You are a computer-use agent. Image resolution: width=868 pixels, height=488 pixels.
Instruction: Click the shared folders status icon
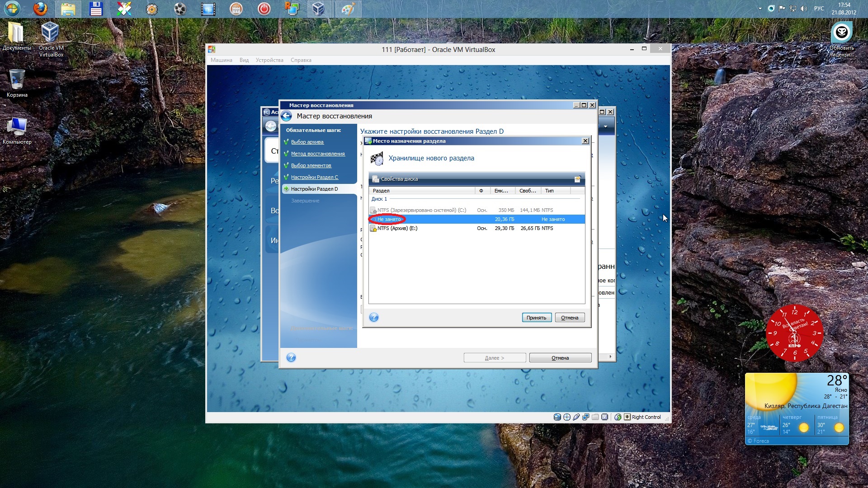pos(595,417)
